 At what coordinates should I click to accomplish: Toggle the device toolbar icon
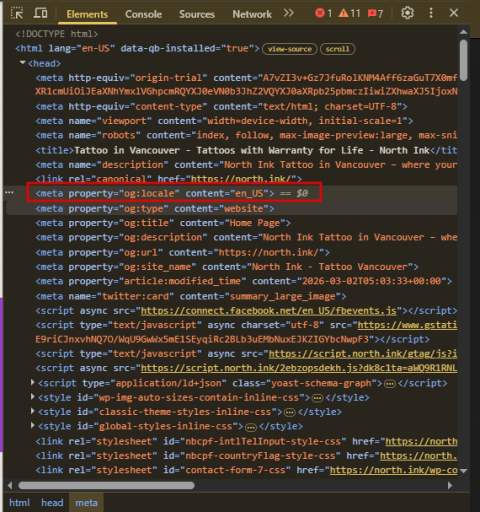[40, 13]
